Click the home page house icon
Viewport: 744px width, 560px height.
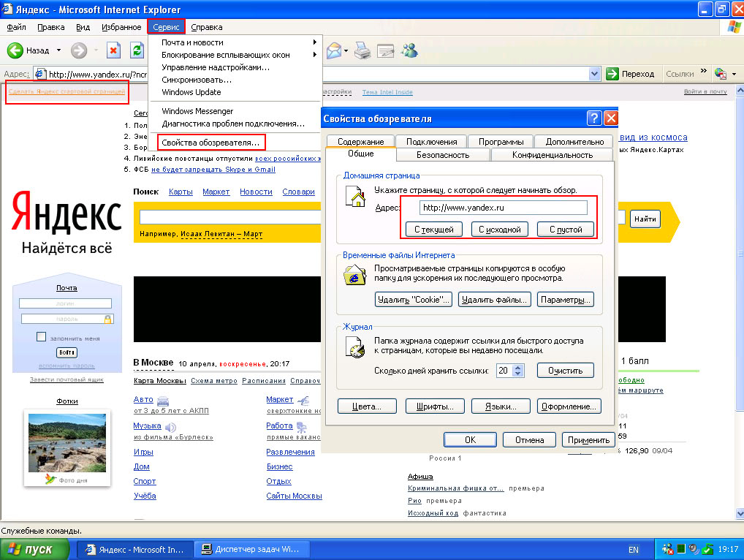[x=355, y=197]
